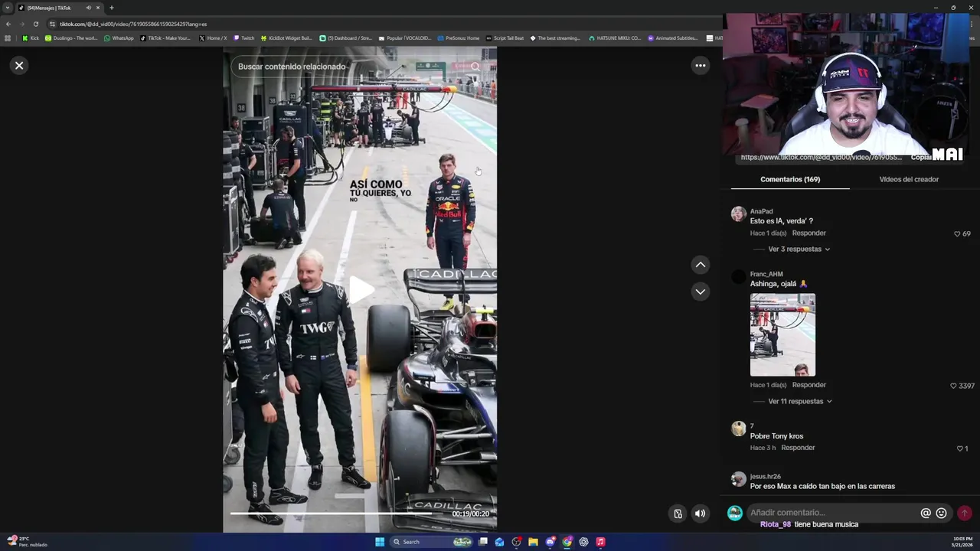Click the search magnifier in the related content bar
The image size is (980, 551).
(475, 67)
